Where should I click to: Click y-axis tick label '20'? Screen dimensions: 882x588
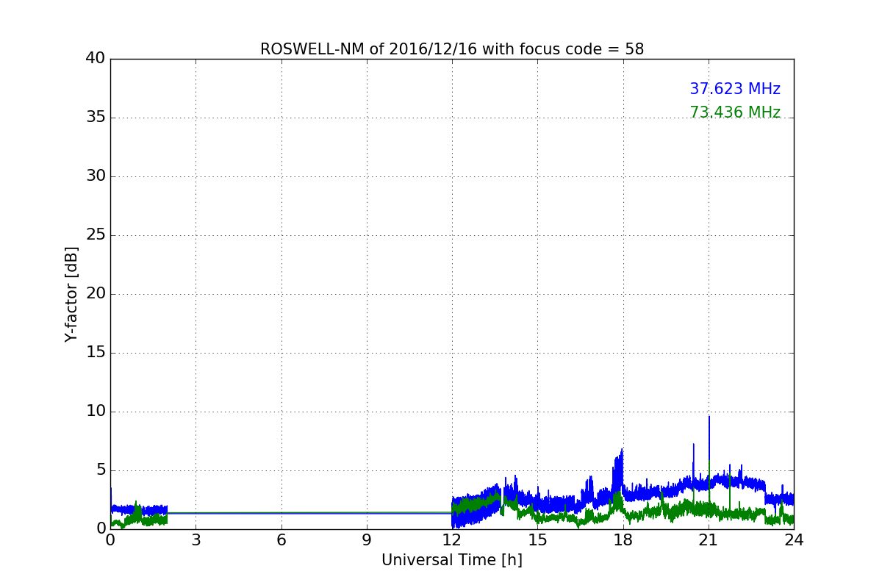(x=96, y=294)
